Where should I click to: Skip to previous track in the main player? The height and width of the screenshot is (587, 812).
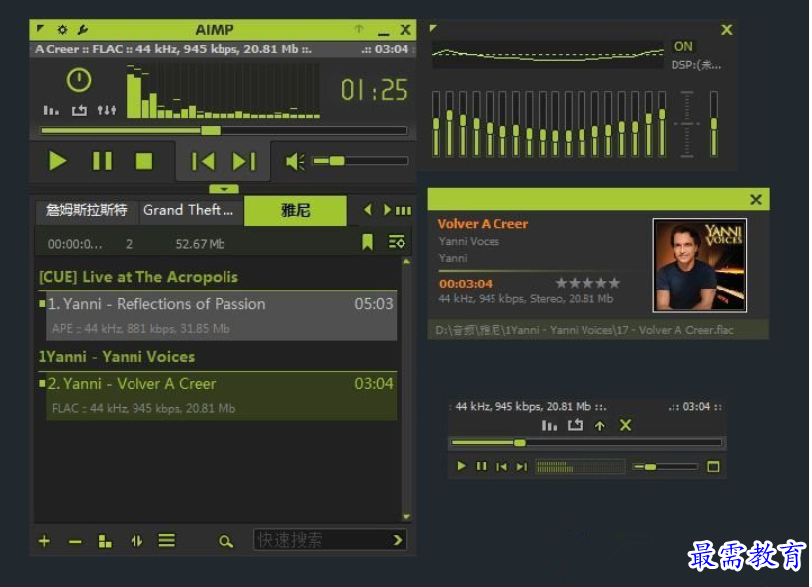[x=203, y=162]
